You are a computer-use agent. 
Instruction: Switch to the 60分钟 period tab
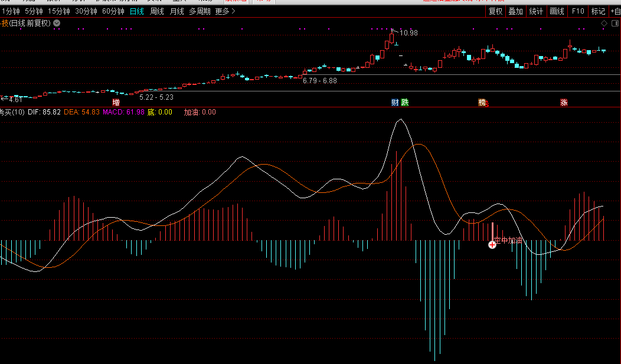click(x=113, y=11)
